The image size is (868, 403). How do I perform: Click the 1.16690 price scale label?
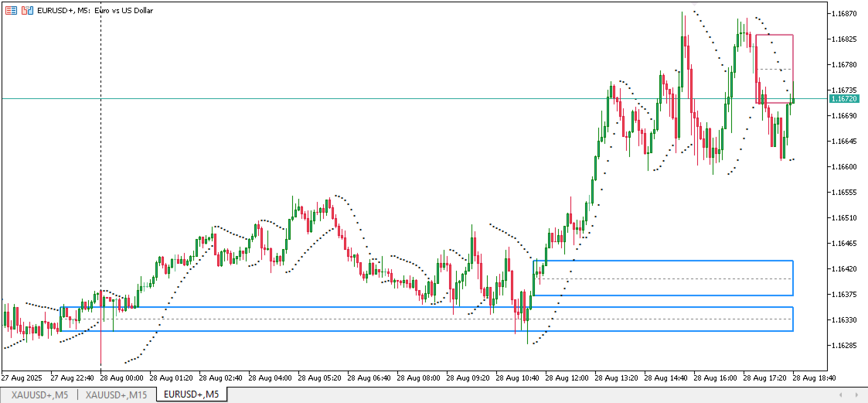pos(844,116)
